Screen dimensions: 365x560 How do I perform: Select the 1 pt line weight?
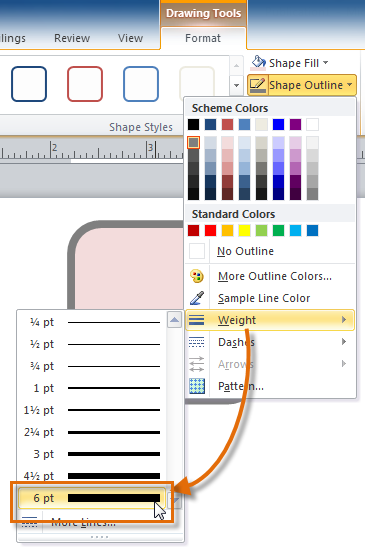click(x=92, y=388)
